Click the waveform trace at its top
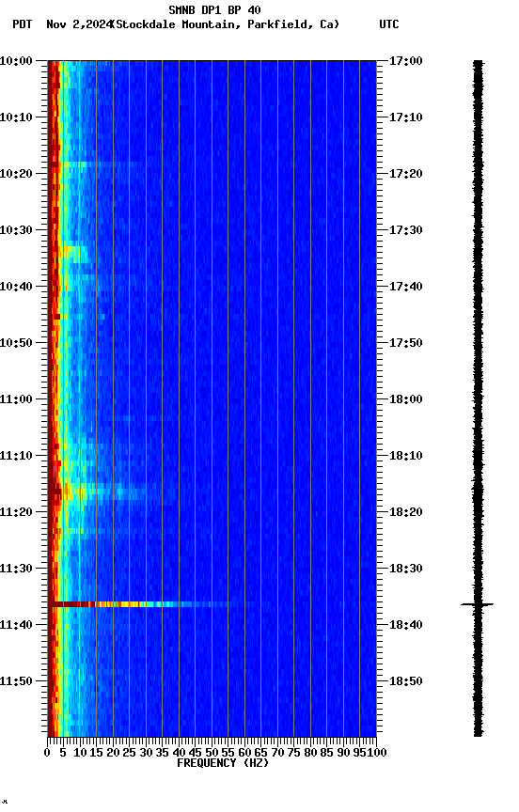Viewport: 519px width, 812px height. [478, 62]
